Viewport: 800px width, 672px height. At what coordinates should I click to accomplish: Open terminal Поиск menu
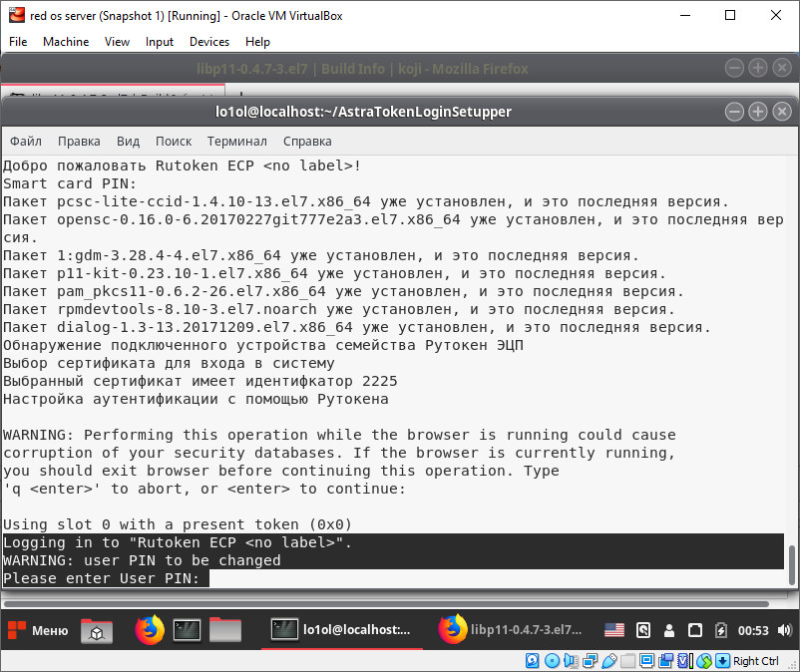[174, 142]
